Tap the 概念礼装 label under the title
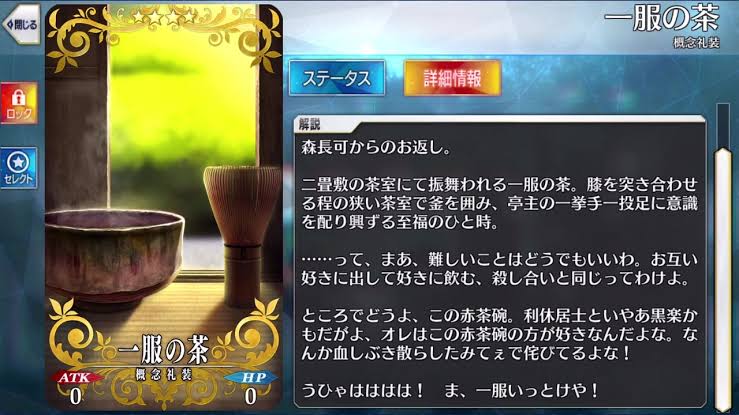739x415 pixels. [696, 42]
